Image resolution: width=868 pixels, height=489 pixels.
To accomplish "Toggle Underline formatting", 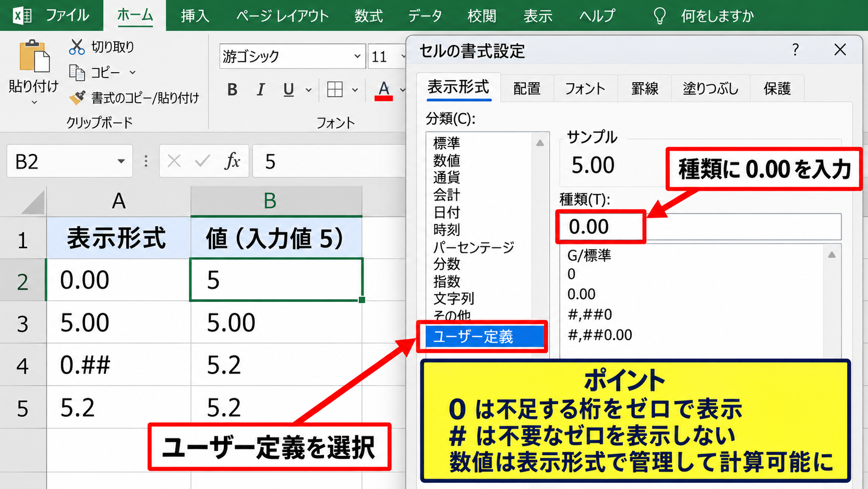I will point(289,90).
